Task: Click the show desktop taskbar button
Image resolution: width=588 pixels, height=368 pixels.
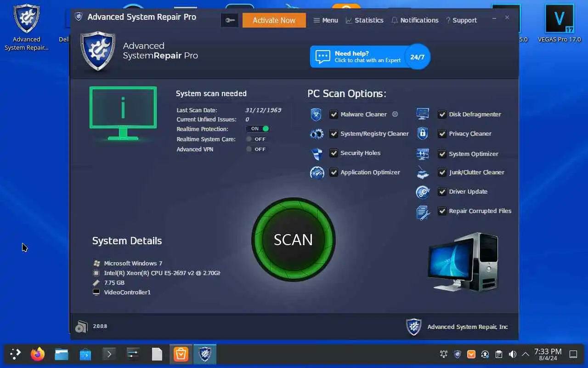Action: tap(573, 354)
